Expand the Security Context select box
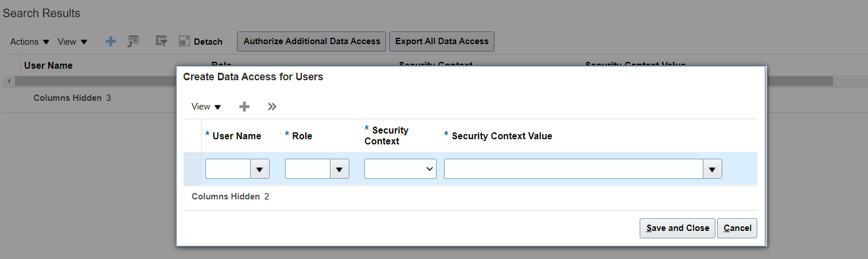868x259 pixels. point(400,169)
